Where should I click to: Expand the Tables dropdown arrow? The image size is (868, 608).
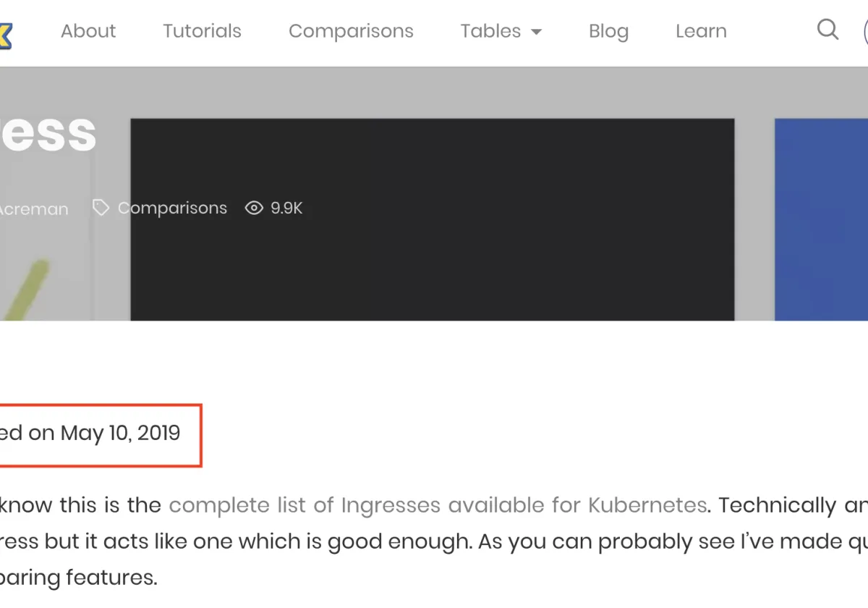point(536,32)
